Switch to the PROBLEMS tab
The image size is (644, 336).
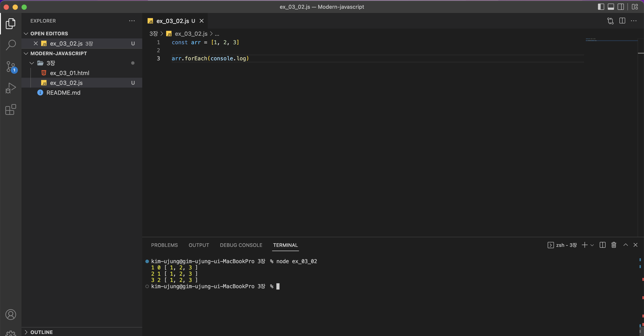click(x=164, y=245)
